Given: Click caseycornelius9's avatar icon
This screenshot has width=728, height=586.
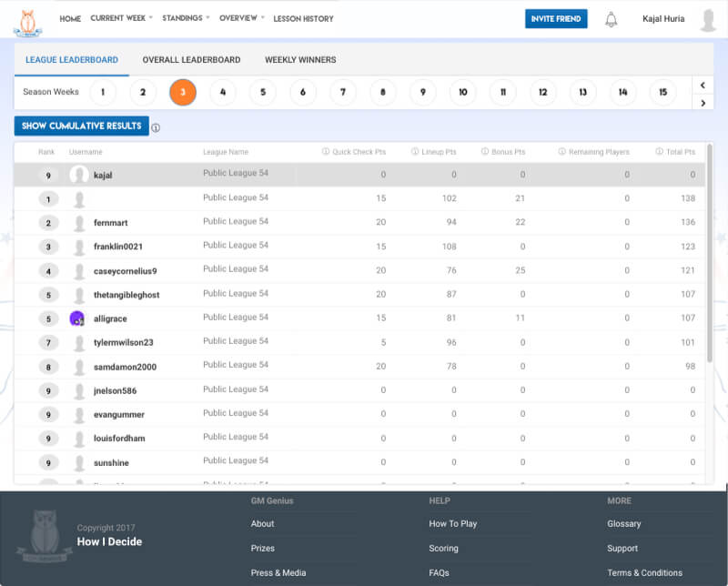Looking at the screenshot, I should pos(79,271).
